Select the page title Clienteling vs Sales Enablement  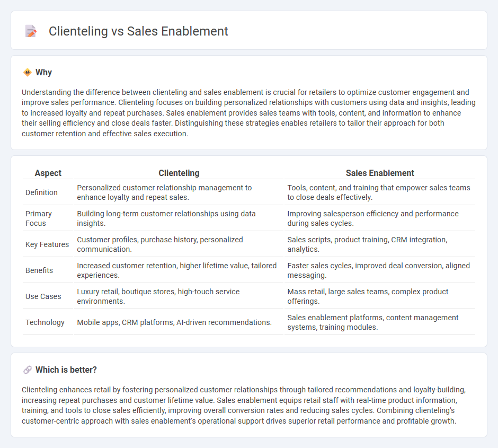click(x=138, y=31)
